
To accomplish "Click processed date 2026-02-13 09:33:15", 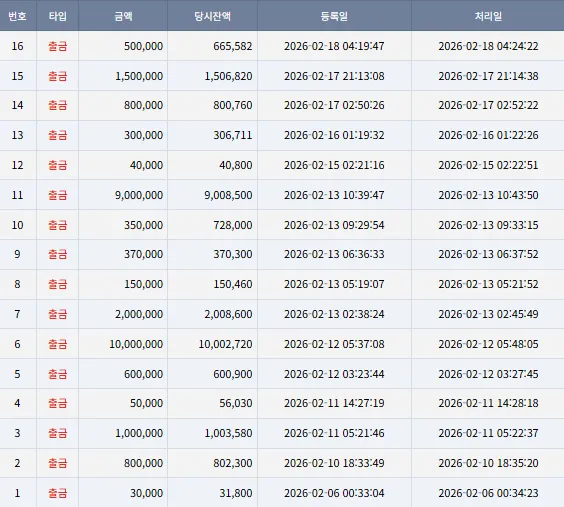I will 488,225.
